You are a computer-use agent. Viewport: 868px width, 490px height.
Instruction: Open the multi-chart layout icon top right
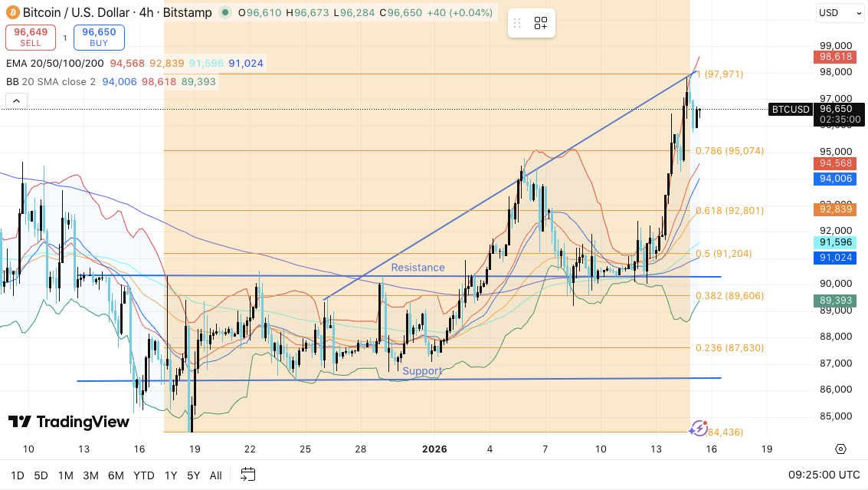tap(541, 23)
